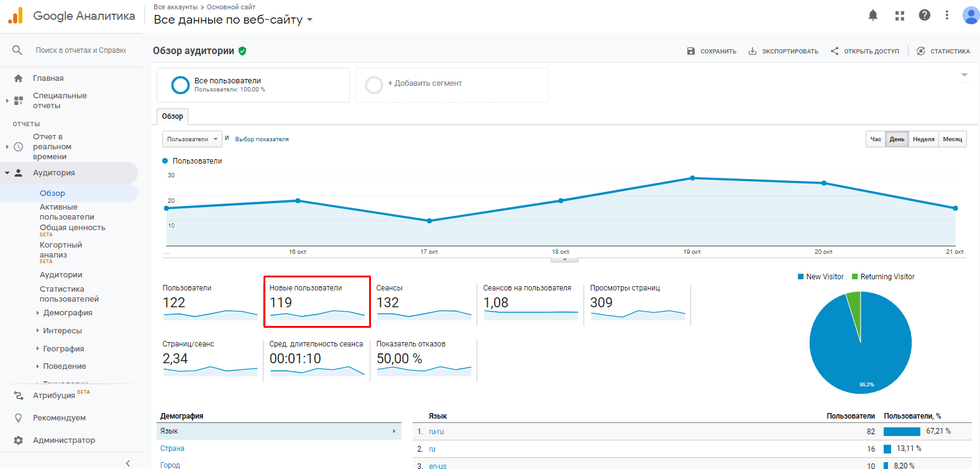The height and width of the screenshot is (469, 980).
Task: Switch to the Обзор tab
Action: [x=173, y=116]
